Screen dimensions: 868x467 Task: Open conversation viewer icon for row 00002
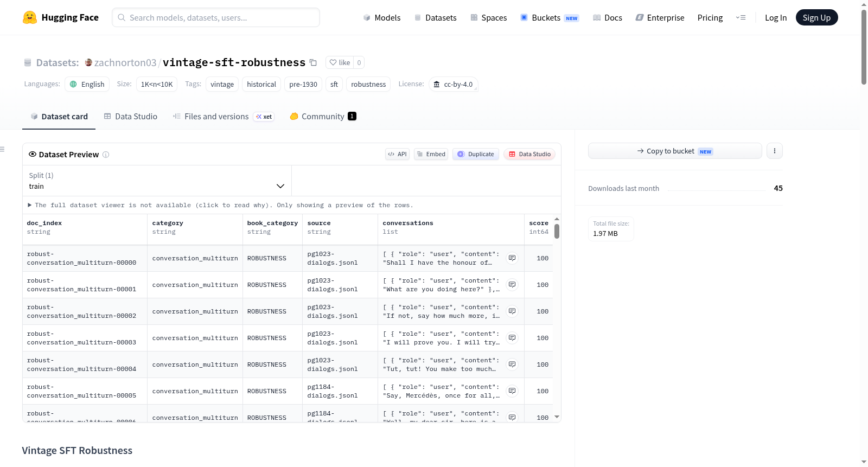pyautogui.click(x=512, y=311)
